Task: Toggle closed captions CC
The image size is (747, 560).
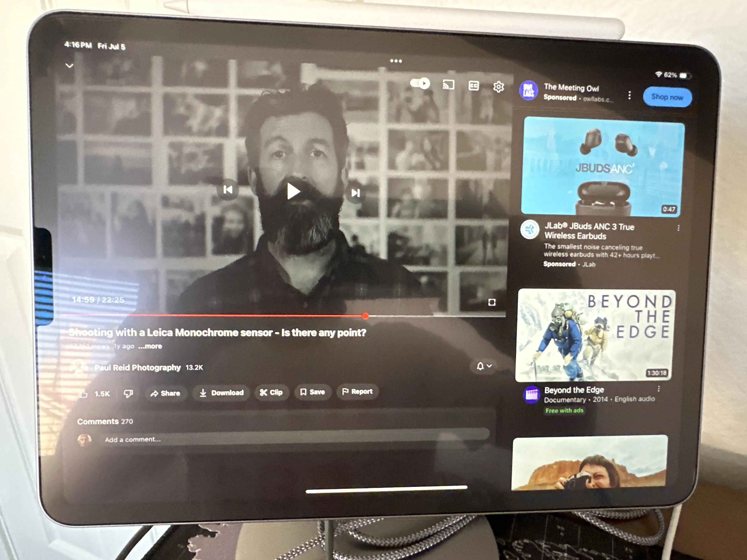Action: (x=473, y=86)
